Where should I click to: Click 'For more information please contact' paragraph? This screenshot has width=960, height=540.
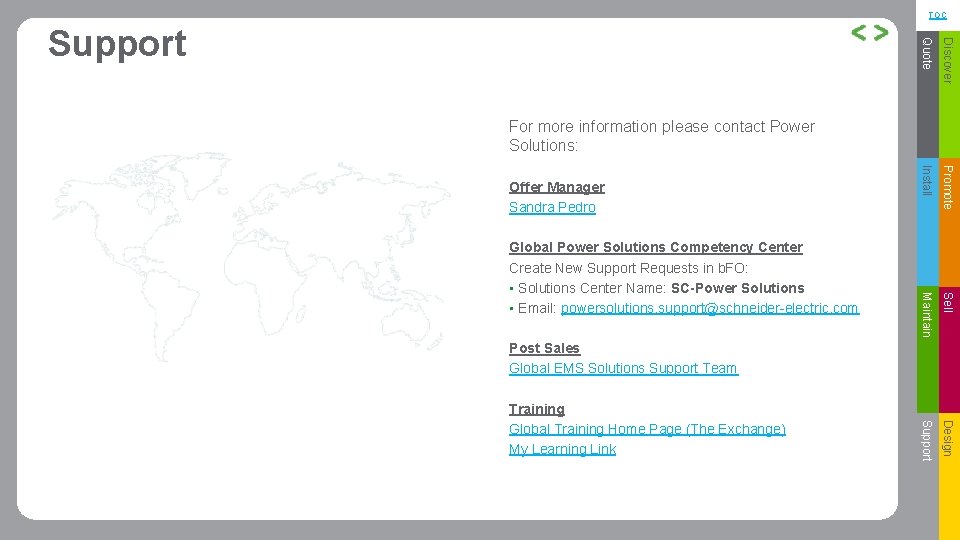pyautogui.click(x=661, y=135)
